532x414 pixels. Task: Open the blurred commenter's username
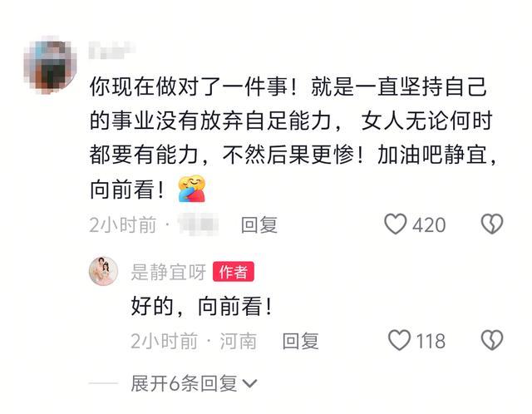click(112, 50)
